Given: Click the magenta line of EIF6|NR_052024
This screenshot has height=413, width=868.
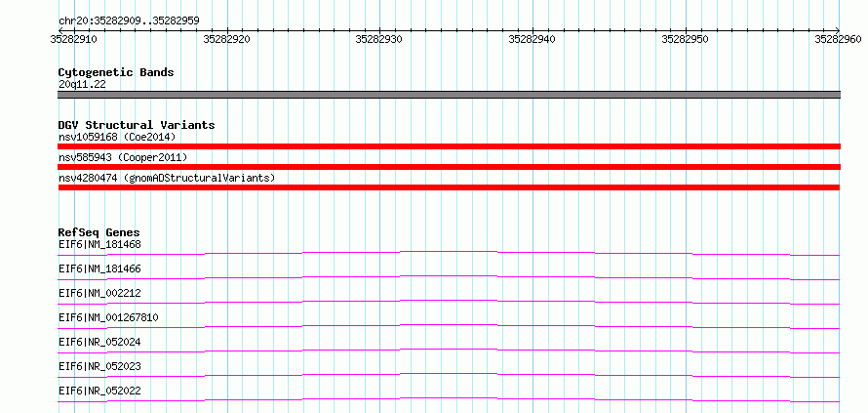Looking at the screenshot, I should [449, 351].
